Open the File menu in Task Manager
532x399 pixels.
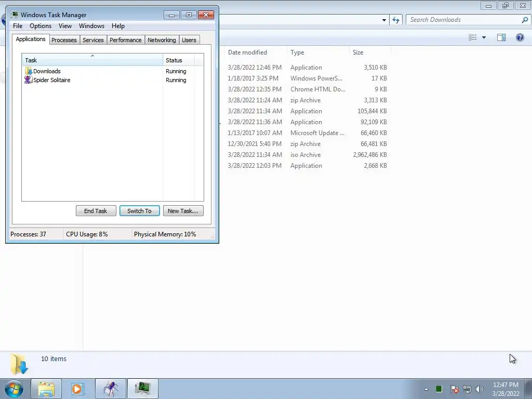point(18,26)
